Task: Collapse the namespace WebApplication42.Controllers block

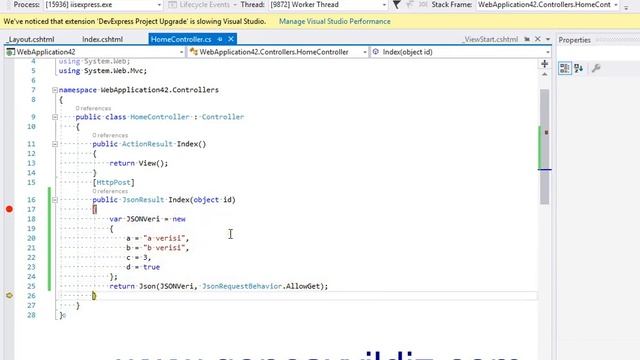Action: click(55, 90)
